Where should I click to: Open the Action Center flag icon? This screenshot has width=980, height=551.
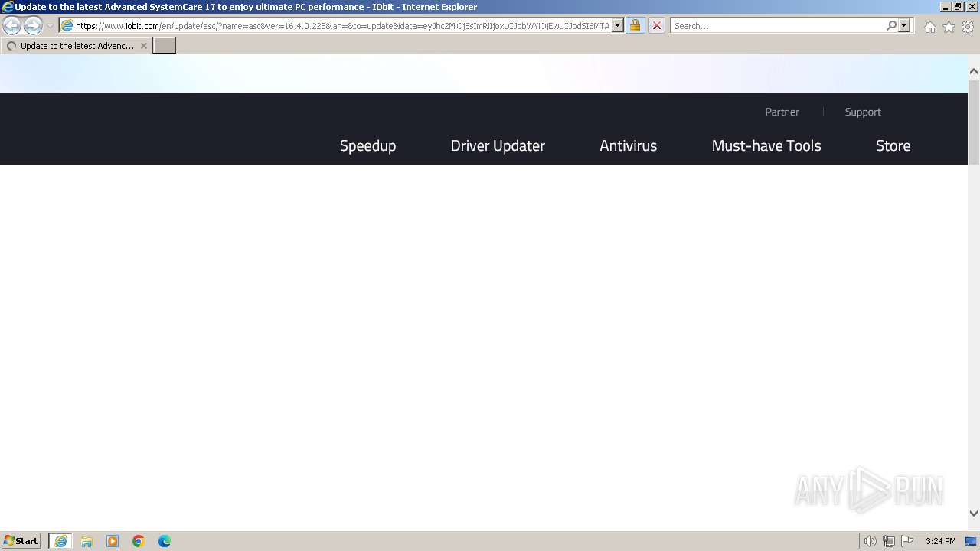click(x=907, y=541)
